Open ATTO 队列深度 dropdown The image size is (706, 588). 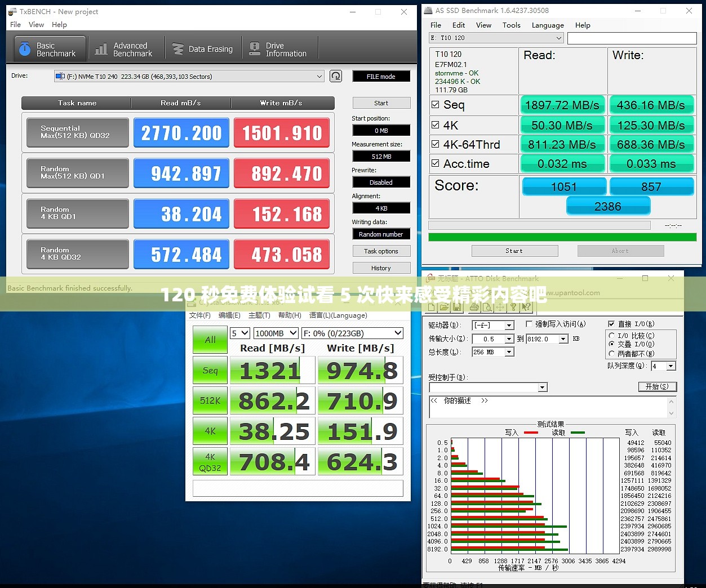pos(663,366)
